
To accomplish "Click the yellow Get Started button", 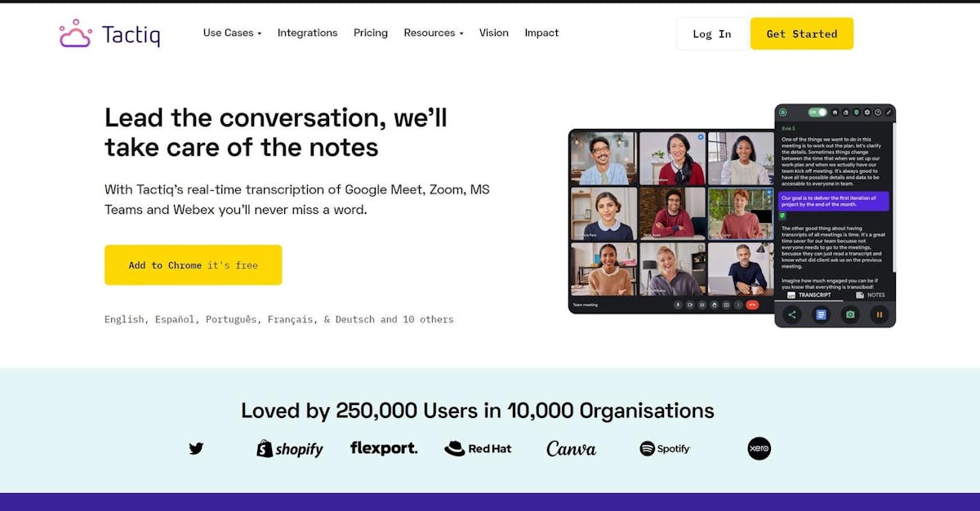I will tap(802, 33).
